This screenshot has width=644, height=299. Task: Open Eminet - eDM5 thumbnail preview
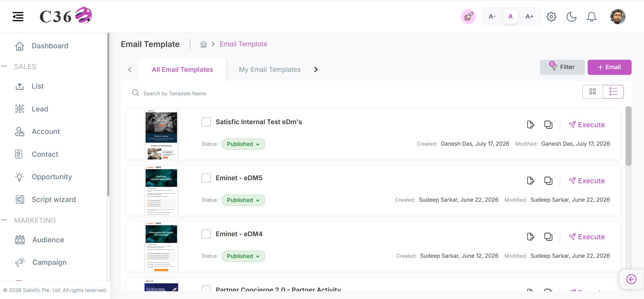[161, 190]
